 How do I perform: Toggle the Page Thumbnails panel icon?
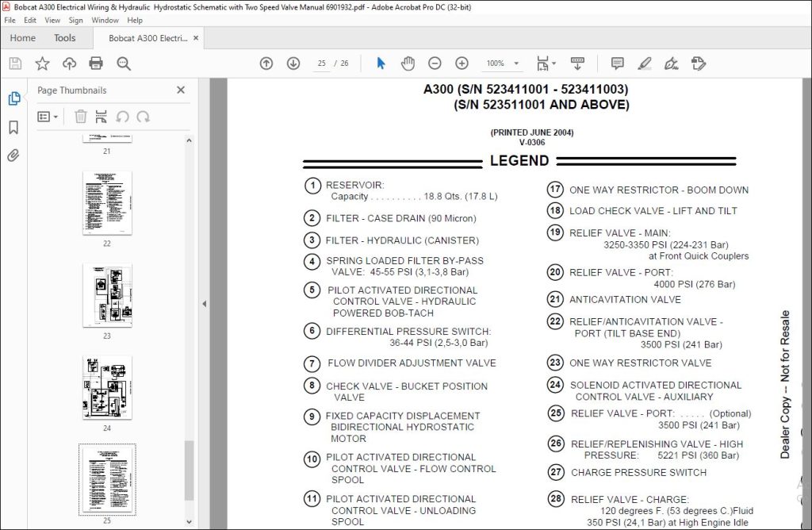(13, 98)
